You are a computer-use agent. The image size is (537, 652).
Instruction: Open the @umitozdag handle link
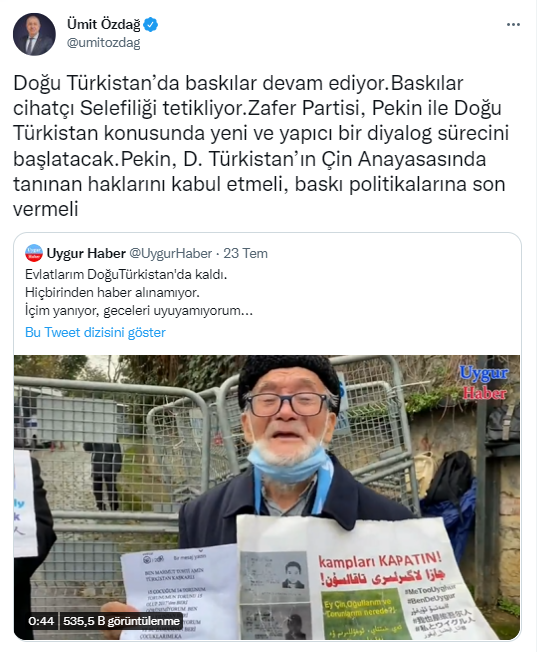(x=104, y=43)
